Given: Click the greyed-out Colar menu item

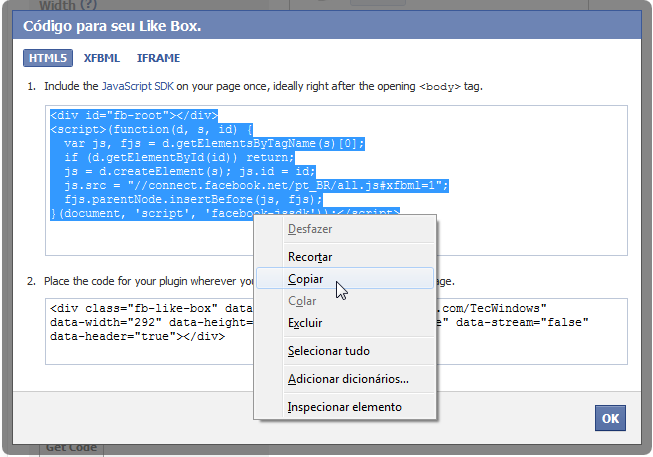Looking at the screenshot, I should (x=301, y=301).
